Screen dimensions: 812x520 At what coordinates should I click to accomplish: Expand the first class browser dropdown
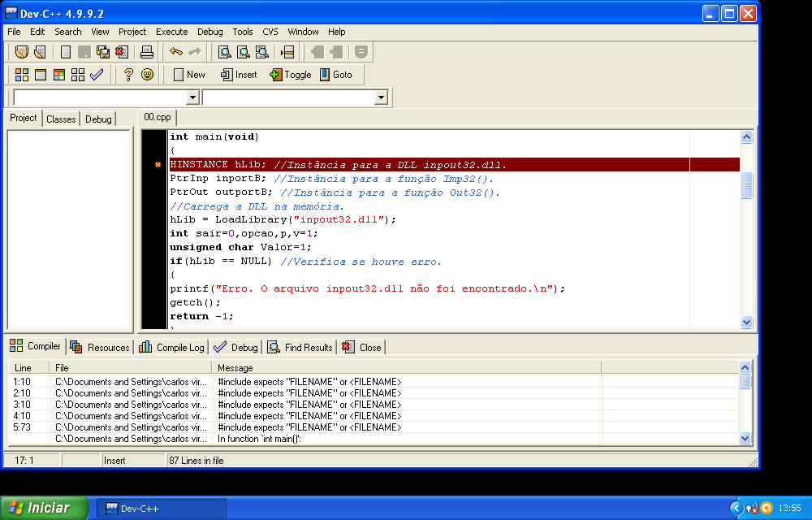click(192, 97)
